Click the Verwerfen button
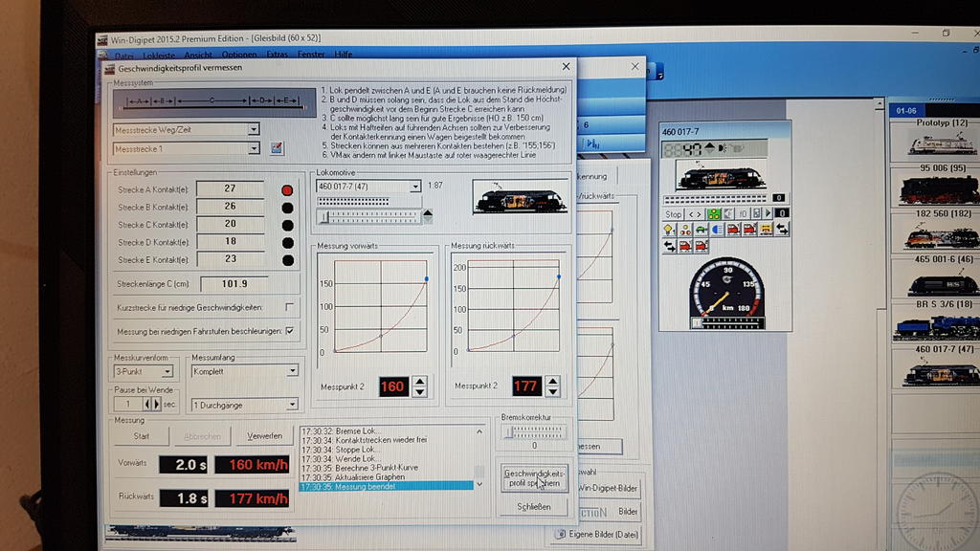 pyautogui.click(x=264, y=436)
